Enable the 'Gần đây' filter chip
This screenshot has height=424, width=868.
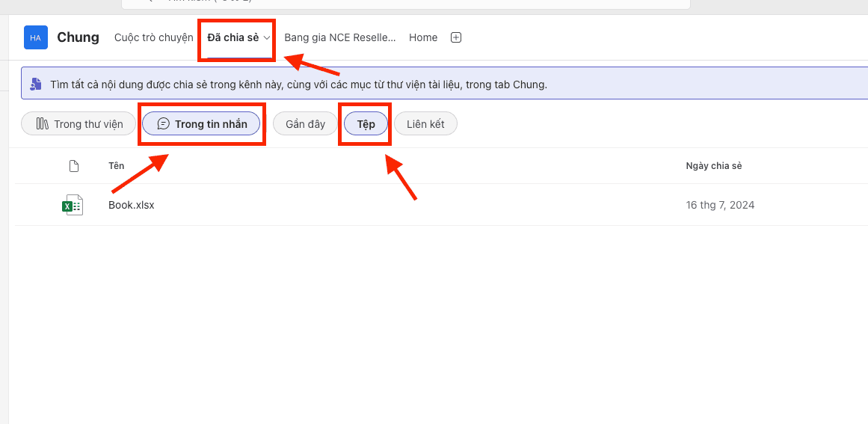click(x=305, y=124)
